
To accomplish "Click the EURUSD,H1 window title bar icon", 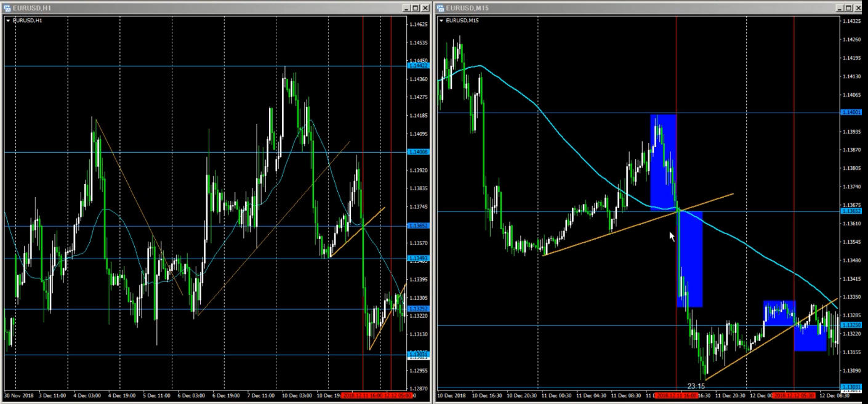I will coord(8,8).
